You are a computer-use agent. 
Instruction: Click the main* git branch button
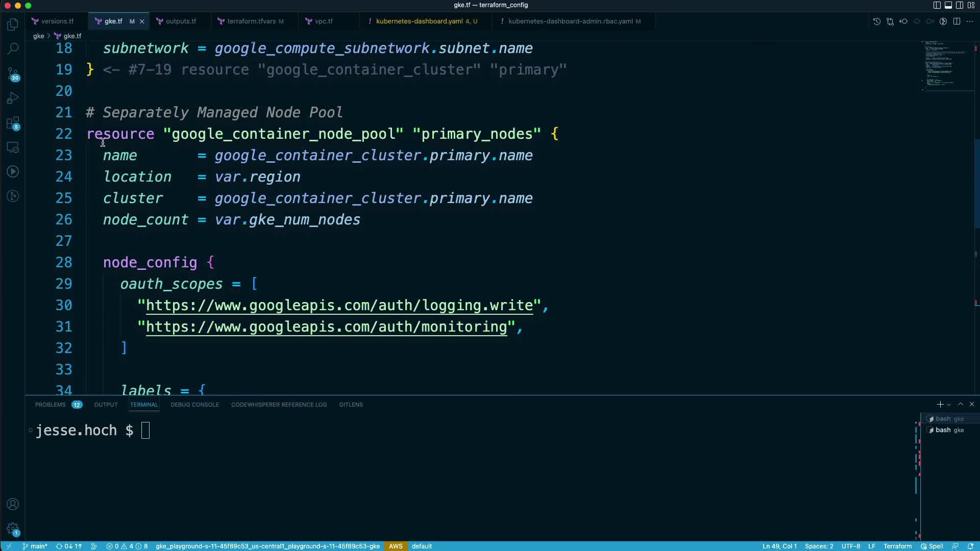pyautogui.click(x=35, y=546)
